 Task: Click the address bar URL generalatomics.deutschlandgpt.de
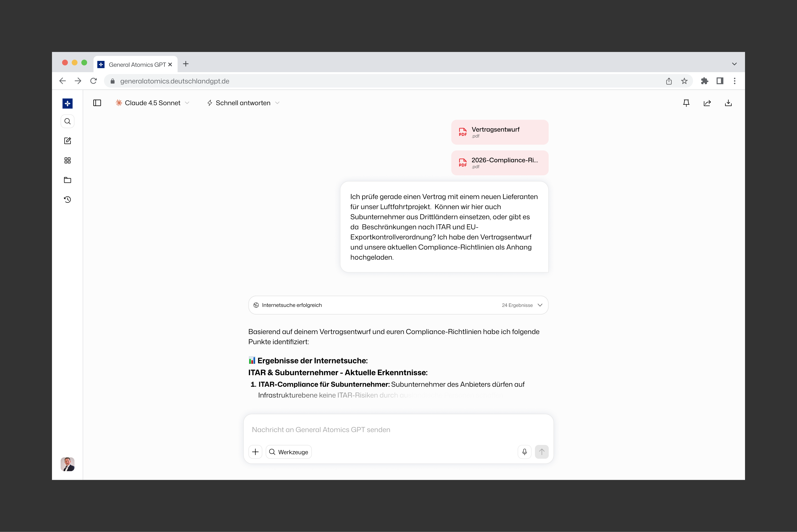click(174, 81)
